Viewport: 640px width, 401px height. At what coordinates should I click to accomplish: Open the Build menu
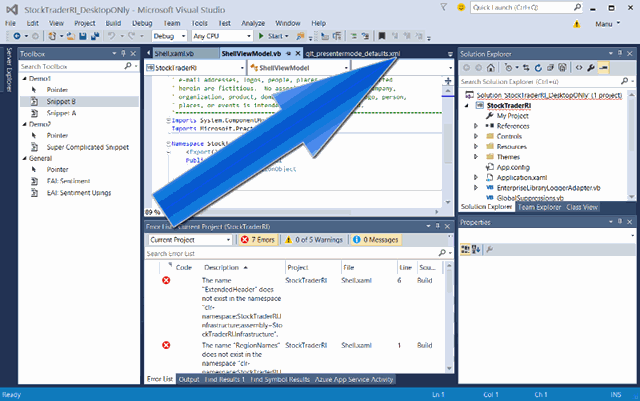pos(113,24)
